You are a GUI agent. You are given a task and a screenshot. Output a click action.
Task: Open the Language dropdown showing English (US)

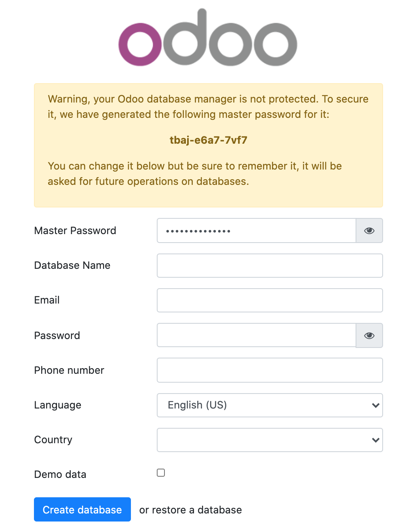coord(270,405)
